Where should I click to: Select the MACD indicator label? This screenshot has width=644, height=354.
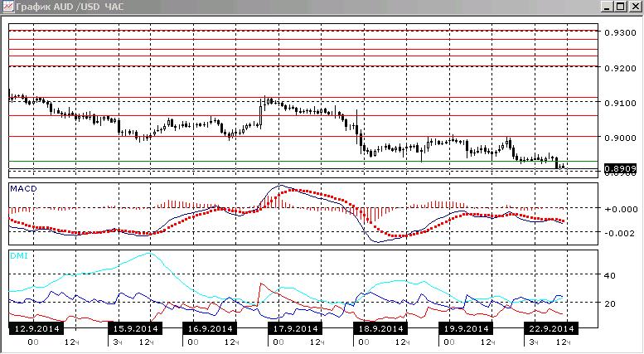pyautogui.click(x=23, y=189)
